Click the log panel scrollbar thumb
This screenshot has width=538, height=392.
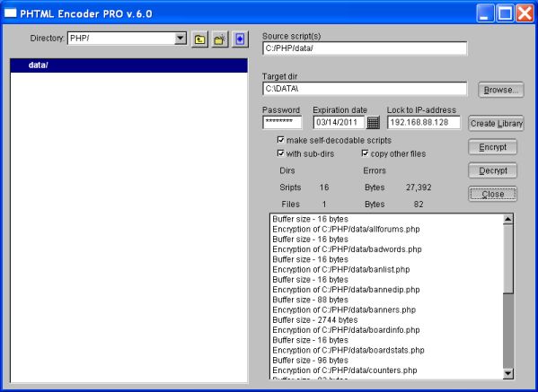508,258
